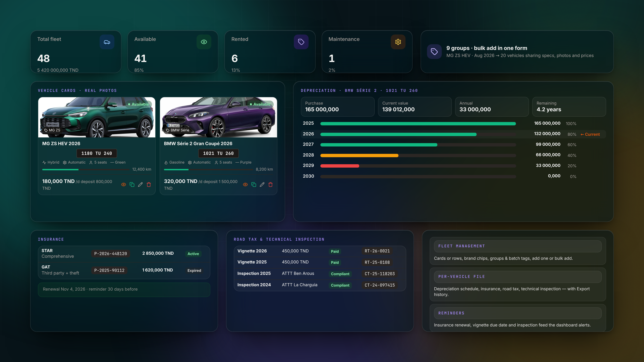Image resolution: width=644 pixels, height=362 pixels.
Task: Open the Per-Vehicle File section header
Action: coord(518,277)
